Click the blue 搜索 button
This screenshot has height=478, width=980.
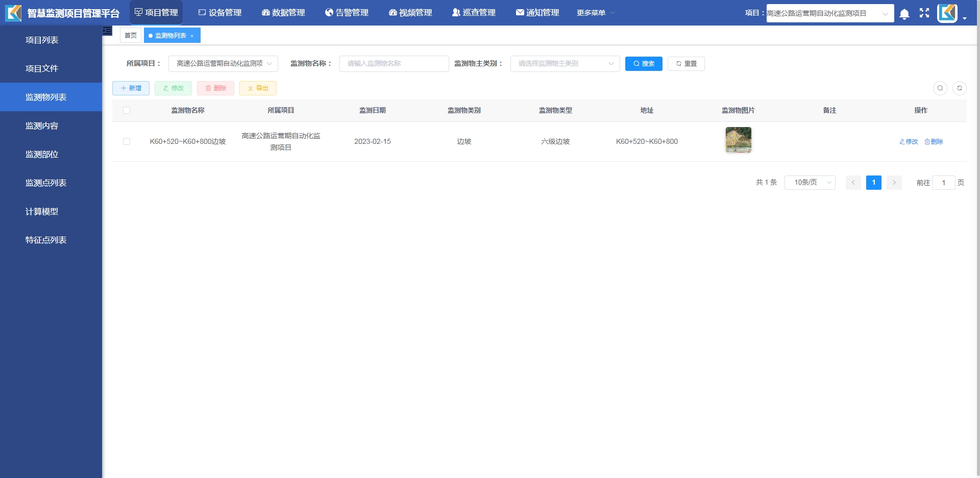click(x=644, y=64)
